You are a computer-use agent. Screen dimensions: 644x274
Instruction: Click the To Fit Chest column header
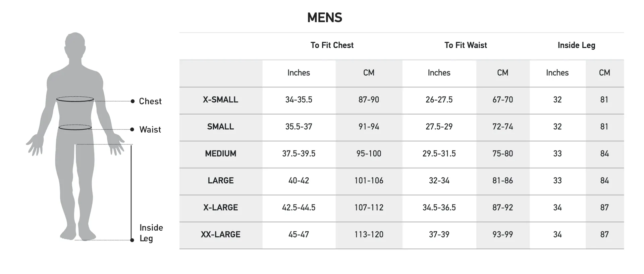click(x=332, y=45)
